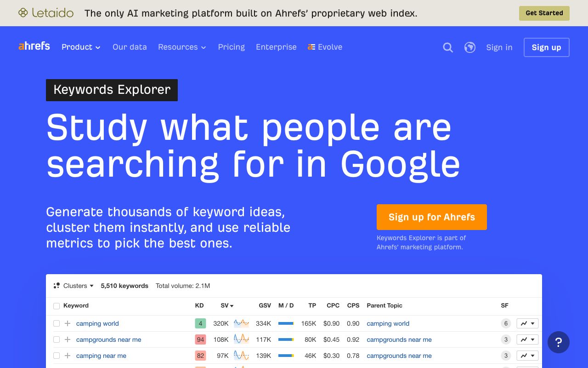Screen dimensions: 588x368
Task: Click the CPC value $0.45
Action: pyautogui.click(x=331, y=339)
